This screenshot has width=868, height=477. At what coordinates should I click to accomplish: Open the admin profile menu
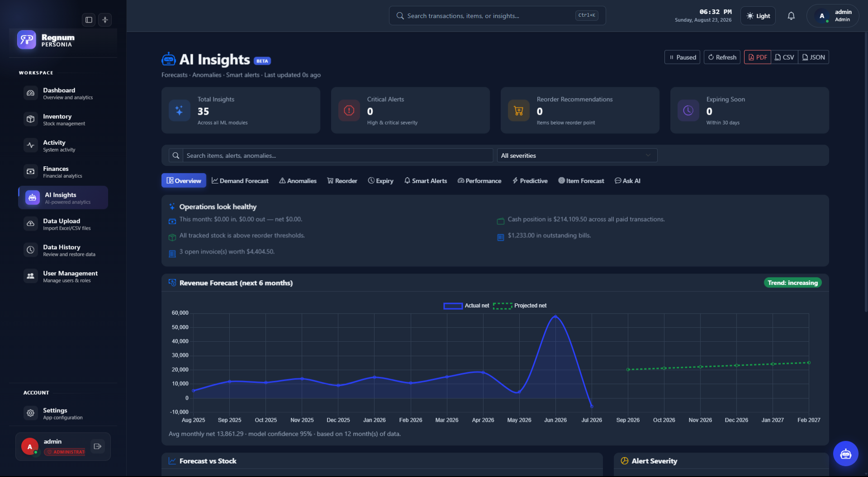pos(833,16)
